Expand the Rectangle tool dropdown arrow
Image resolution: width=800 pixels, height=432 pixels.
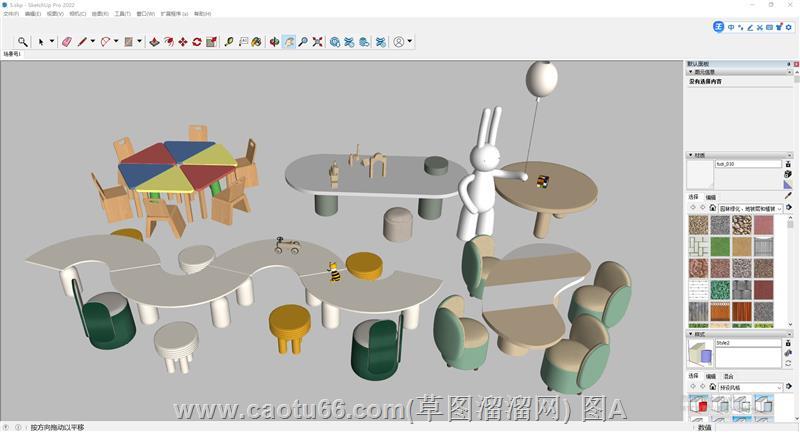pyautogui.click(x=139, y=41)
